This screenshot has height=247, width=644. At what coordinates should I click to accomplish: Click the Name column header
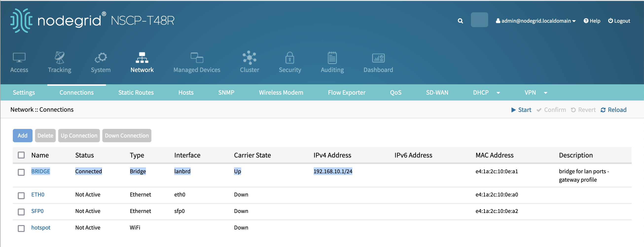40,155
